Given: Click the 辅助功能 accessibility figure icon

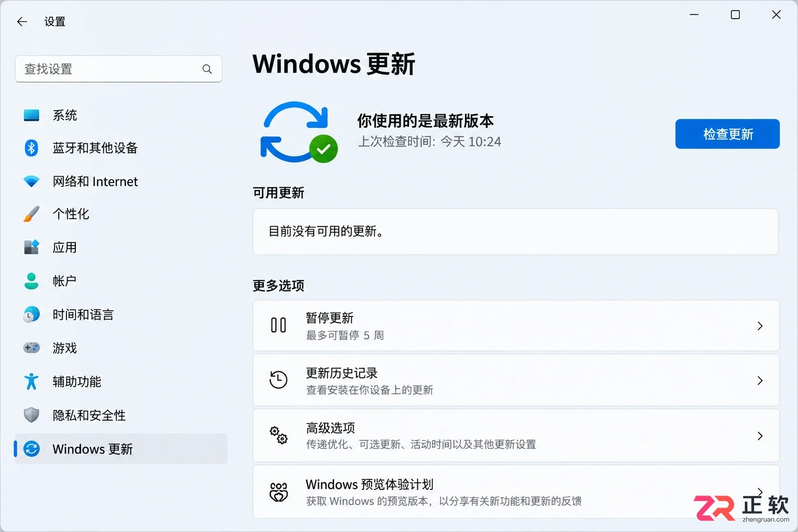Looking at the screenshot, I should point(32,381).
